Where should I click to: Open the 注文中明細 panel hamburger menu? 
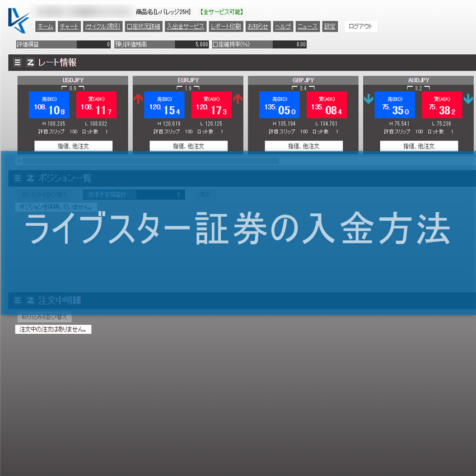pos(17,300)
